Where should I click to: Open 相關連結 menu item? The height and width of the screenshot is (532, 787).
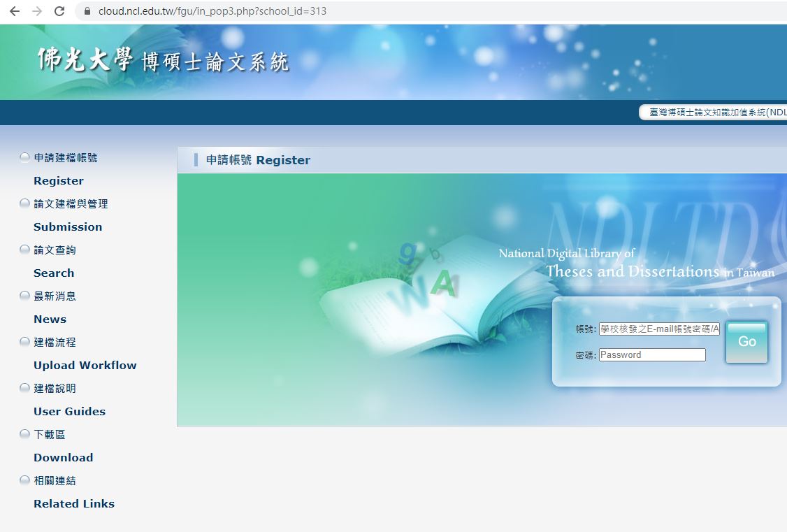click(x=55, y=481)
